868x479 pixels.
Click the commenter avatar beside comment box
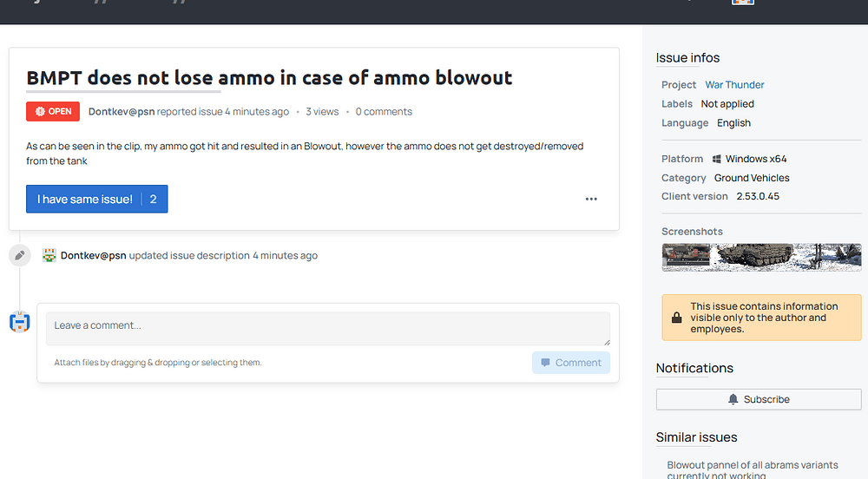point(19,323)
